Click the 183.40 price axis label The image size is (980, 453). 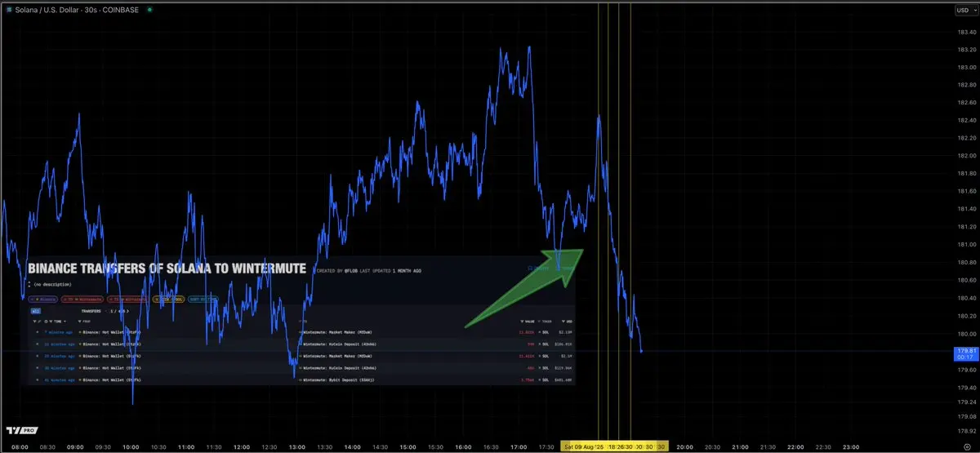[966, 33]
